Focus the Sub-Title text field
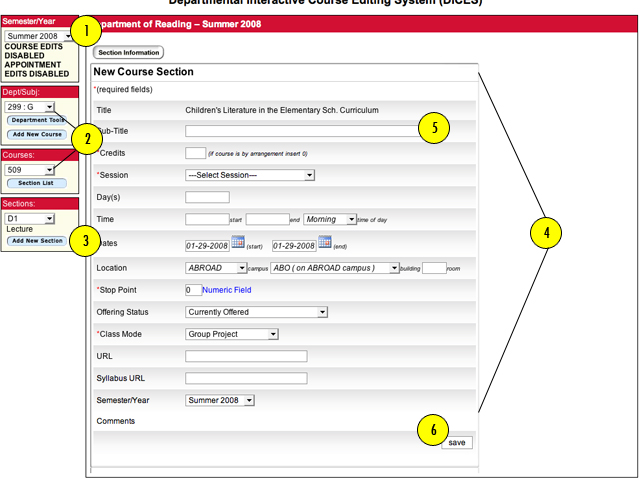The width and height of the screenshot is (640, 490). (x=304, y=131)
